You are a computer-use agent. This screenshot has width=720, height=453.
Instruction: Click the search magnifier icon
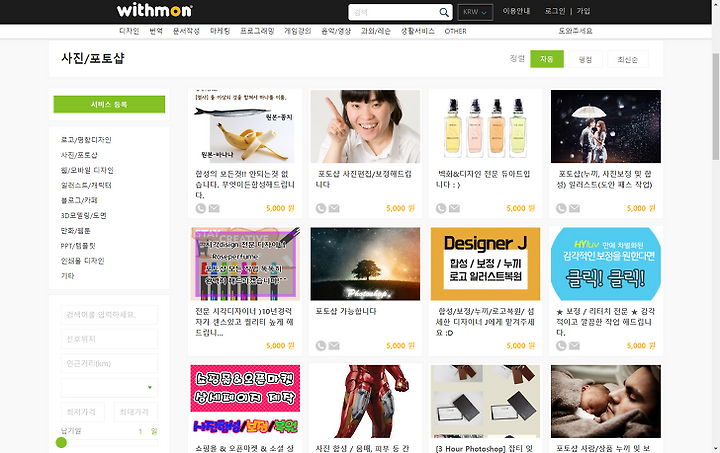pos(444,12)
